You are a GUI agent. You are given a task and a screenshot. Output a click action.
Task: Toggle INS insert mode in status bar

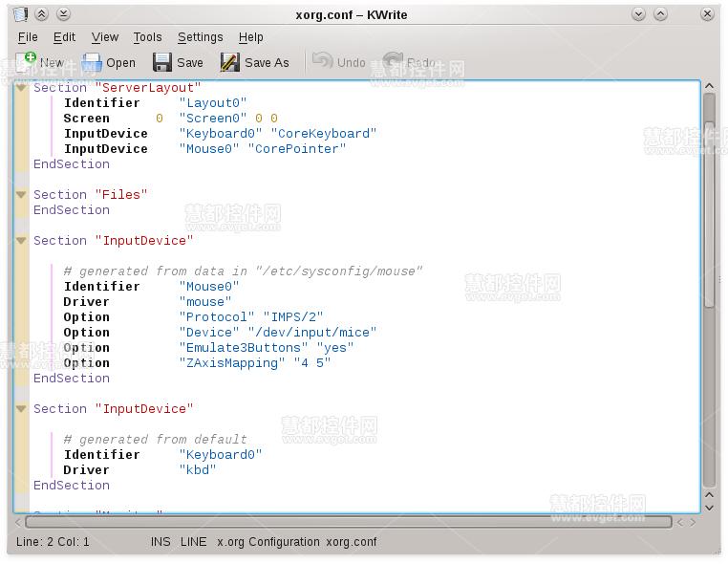[161, 542]
